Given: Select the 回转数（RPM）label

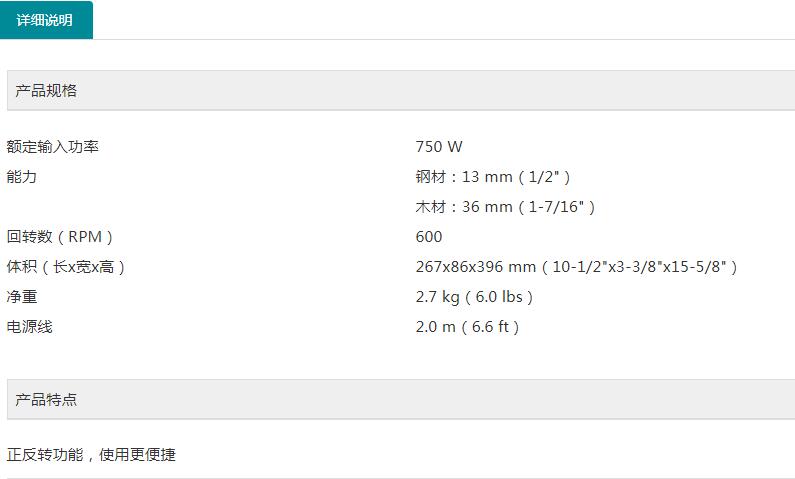Looking at the screenshot, I should [x=60, y=237].
